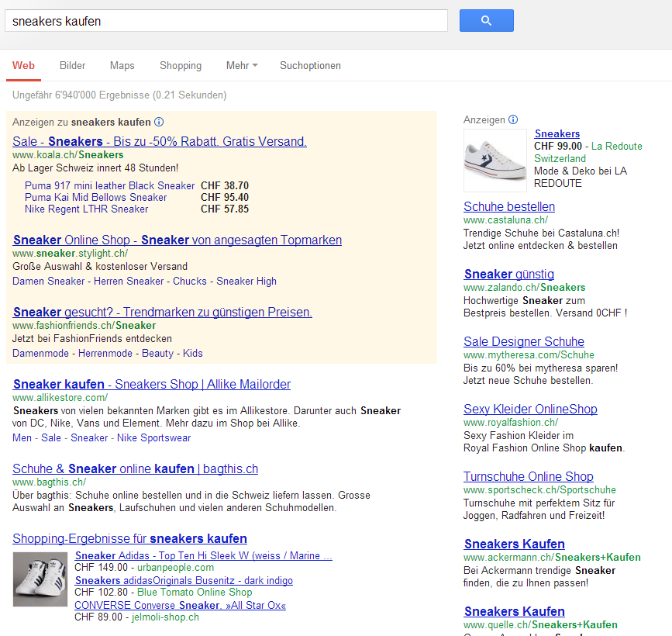Open 'Sneaker Online Shop' stylight ad link
The image size is (672, 636).
pyautogui.click(x=177, y=240)
